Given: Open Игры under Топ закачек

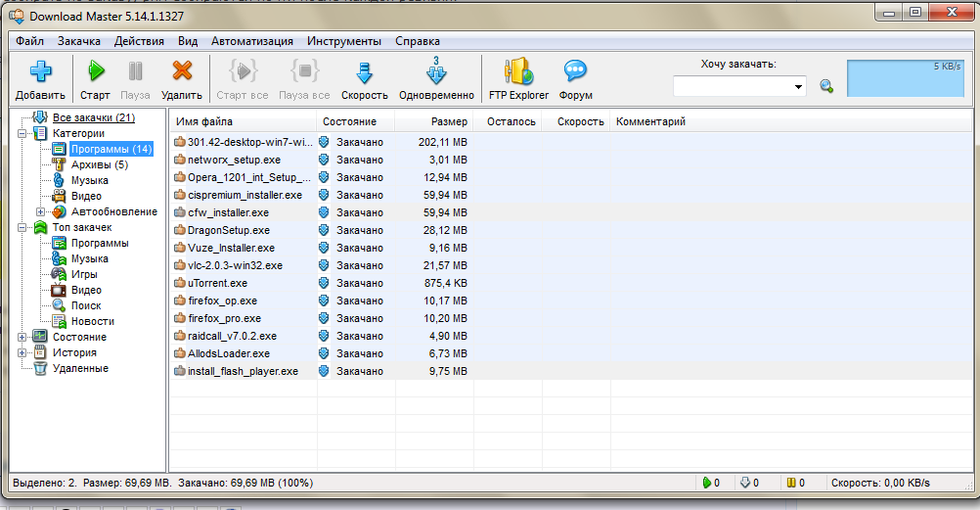Looking at the screenshot, I should [x=84, y=274].
